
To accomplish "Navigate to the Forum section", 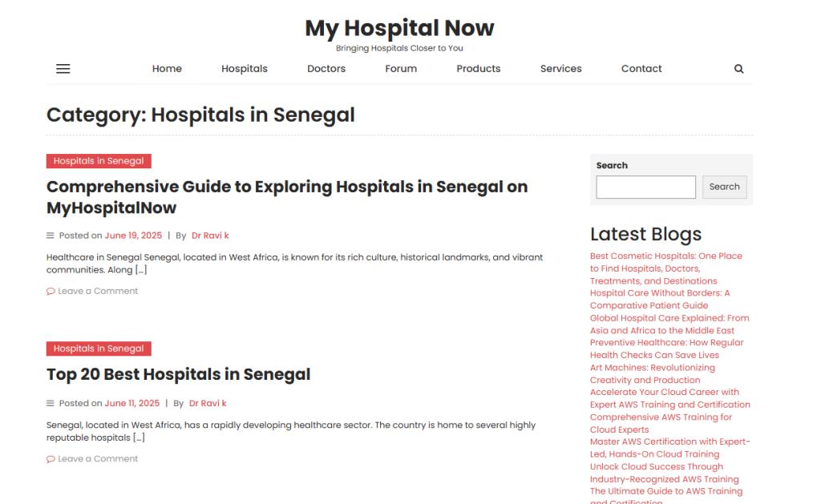I will (x=401, y=69).
